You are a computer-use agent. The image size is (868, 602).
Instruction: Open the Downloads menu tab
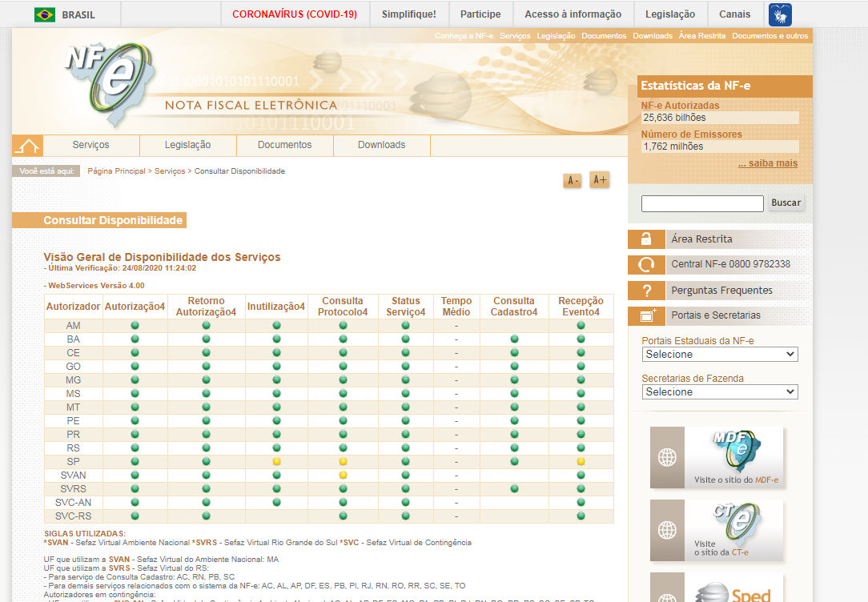pyautogui.click(x=381, y=145)
